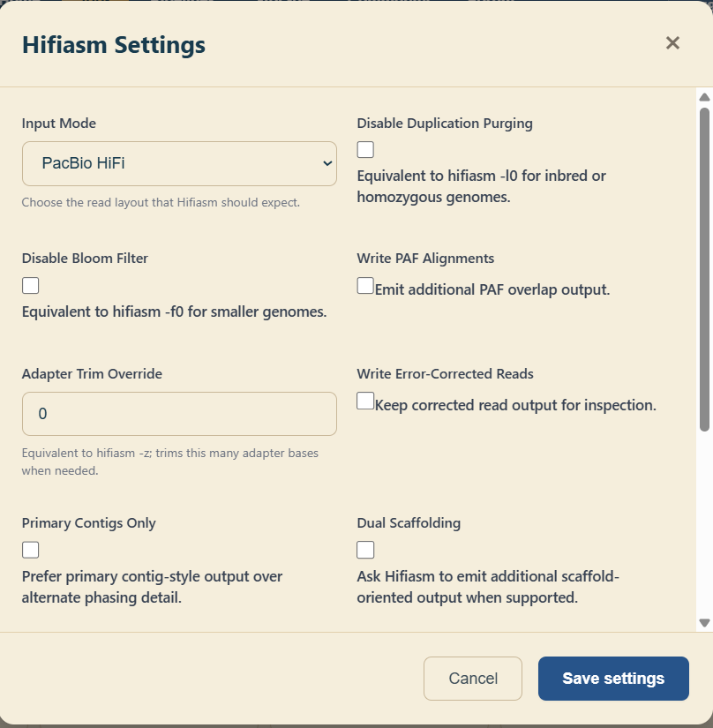
Task: Click 'Prefer primary contig-style output' description
Action: 152,587
